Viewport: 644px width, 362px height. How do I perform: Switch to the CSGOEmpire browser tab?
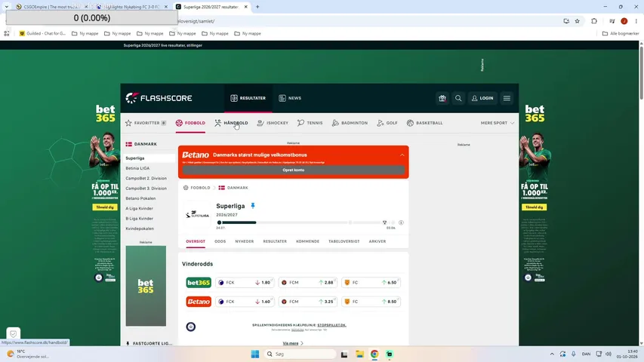(x=49, y=7)
